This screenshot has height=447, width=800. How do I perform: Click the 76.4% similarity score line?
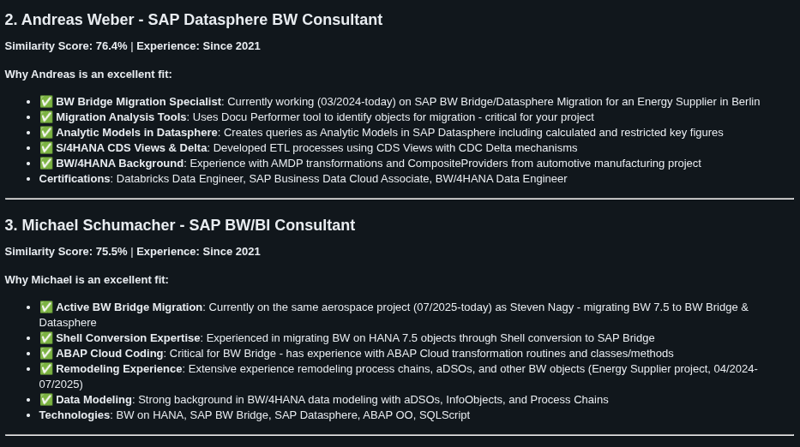132,46
